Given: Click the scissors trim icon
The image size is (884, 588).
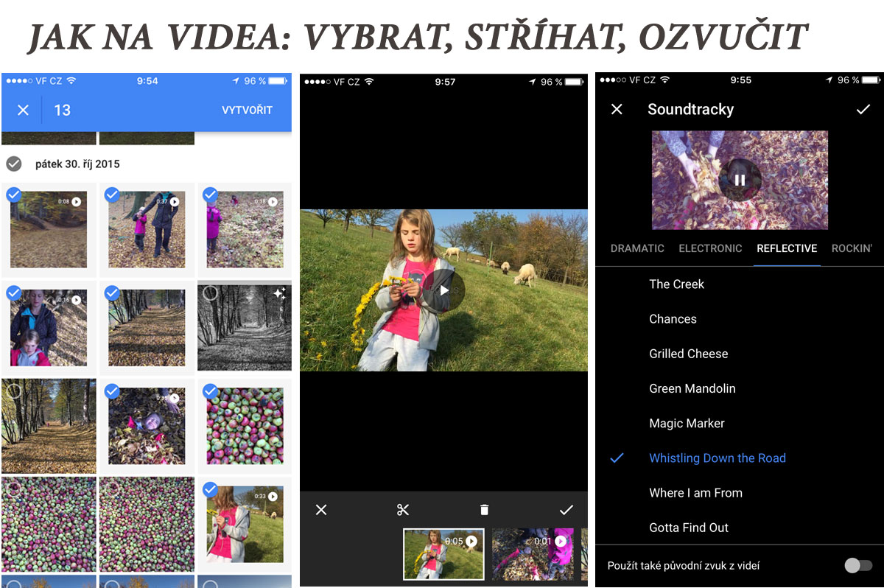Looking at the screenshot, I should click(402, 510).
